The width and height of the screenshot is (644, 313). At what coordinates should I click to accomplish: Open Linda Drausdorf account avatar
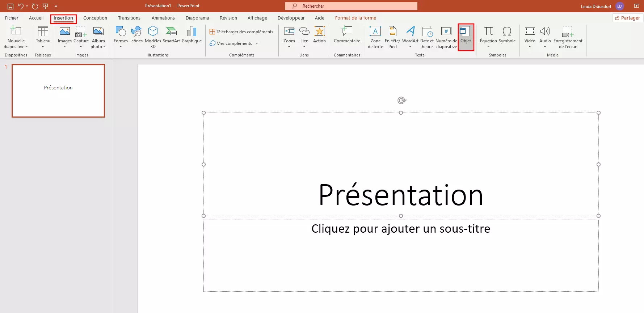(620, 6)
